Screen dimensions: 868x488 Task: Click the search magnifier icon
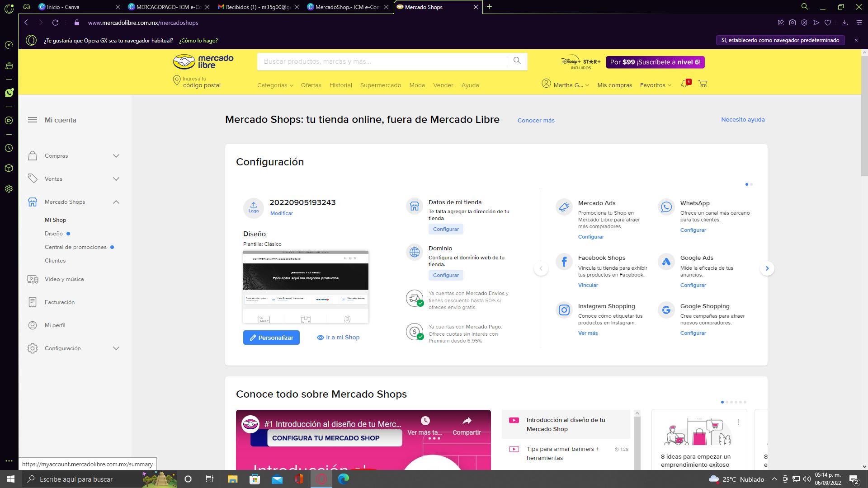(517, 61)
